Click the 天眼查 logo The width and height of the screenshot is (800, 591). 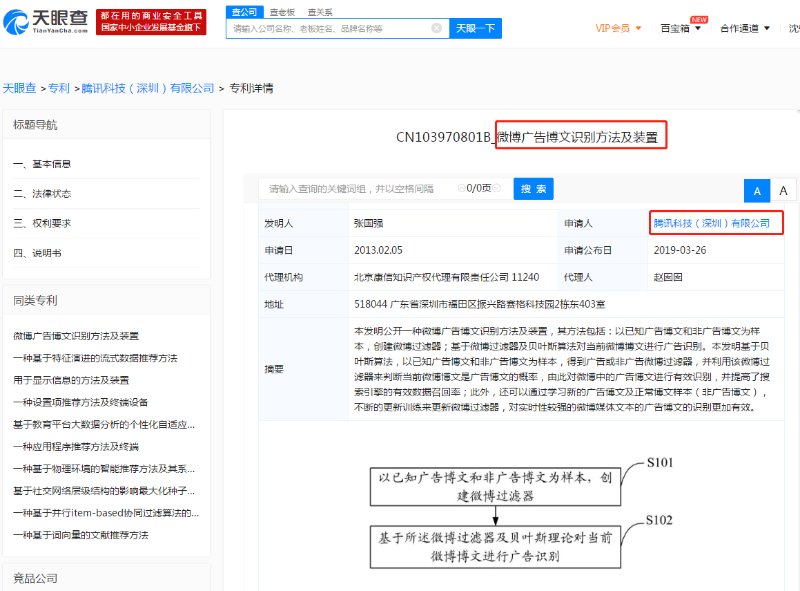[45, 22]
